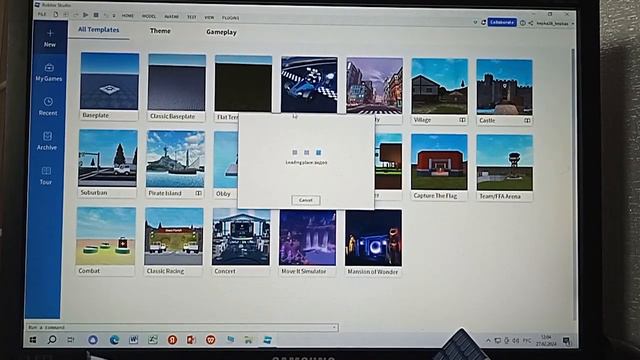Switch to the MODEL ribbon tab
Image resolution: width=640 pixels, height=360 pixels.
(149, 16)
